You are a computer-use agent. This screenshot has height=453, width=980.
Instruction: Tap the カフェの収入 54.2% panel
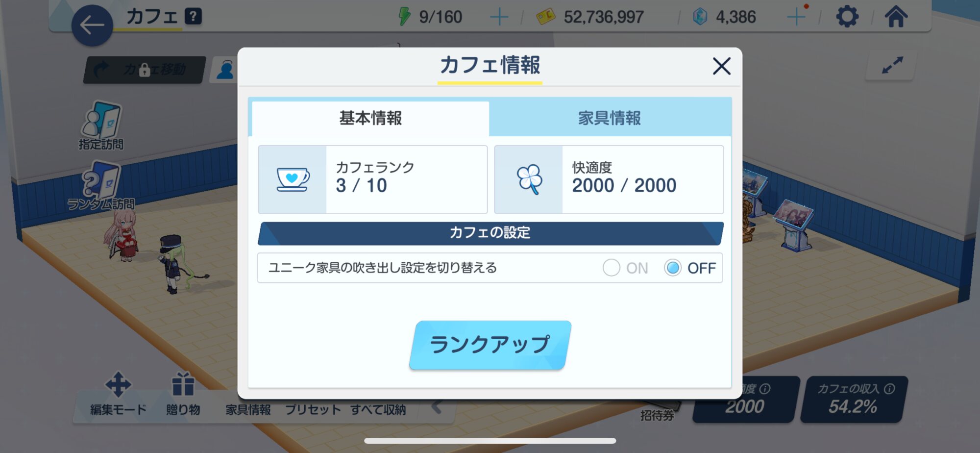pyautogui.click(x=854, y=399)
